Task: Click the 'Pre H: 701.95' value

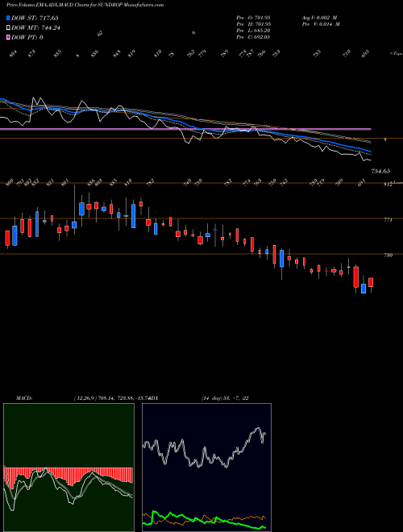Action: pyautogui.click(x=253, y=24)
